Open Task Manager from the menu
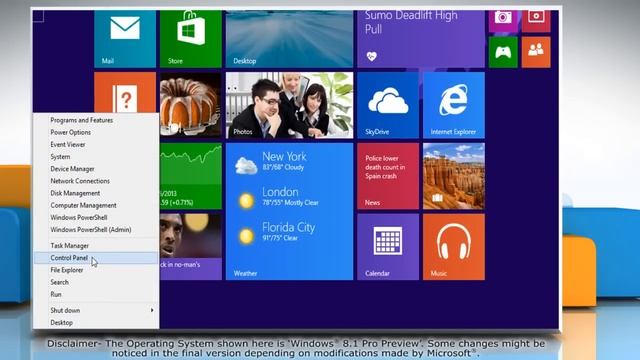The image size is (640, 360). (x=96, y=246)
